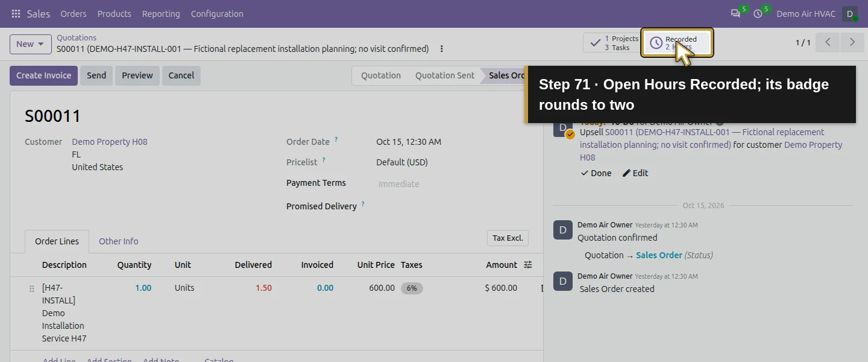868x362 pixels.
Task: Open the Demo Air HVAC company switcher
Action: coord(805,14)
